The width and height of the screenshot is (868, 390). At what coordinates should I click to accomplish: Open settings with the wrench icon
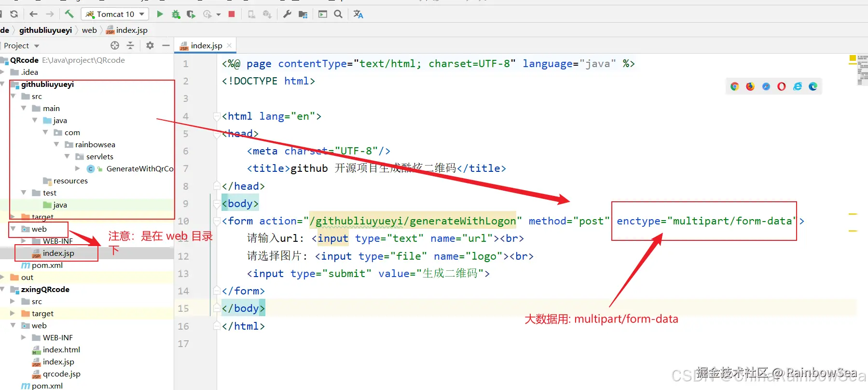point(287,14)
